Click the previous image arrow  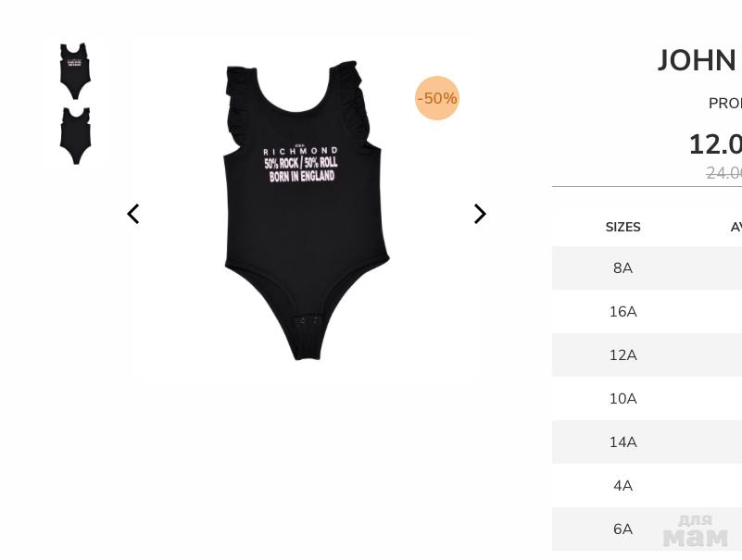pyautogui.click(x=133, y=214)
